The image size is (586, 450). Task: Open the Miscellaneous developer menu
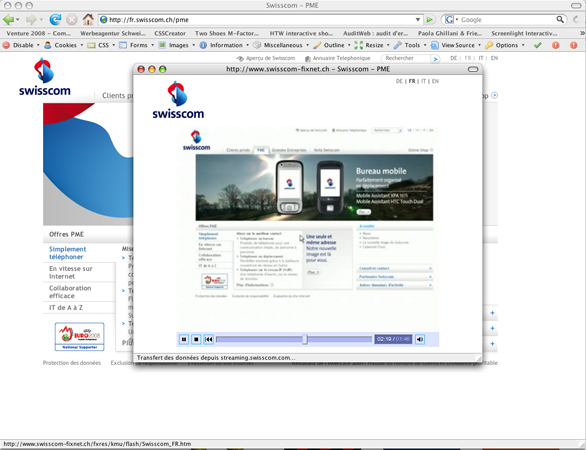[281, 45]
